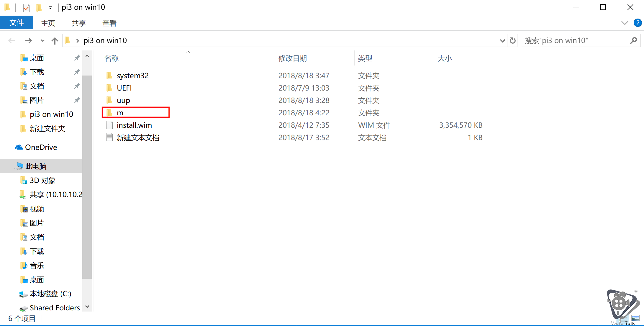The width and height of the screenshot is (644, 326).
Task: Select the uup folder
Action: (123, 100)
